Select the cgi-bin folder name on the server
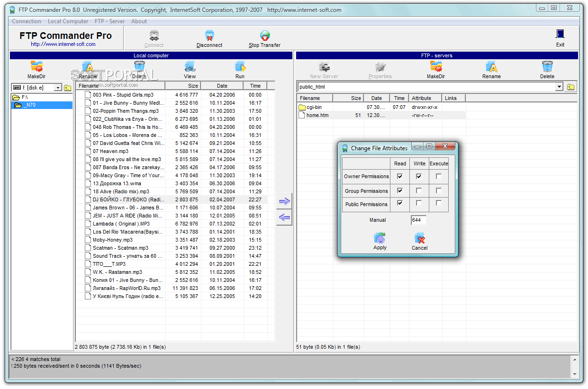 point(314,107)
